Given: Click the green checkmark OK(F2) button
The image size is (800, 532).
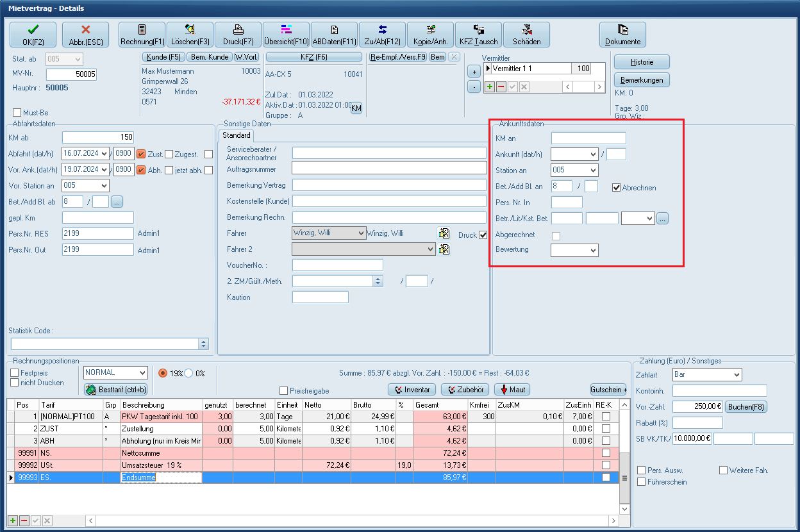Looking at the screenshot, I should coord(33,35).
